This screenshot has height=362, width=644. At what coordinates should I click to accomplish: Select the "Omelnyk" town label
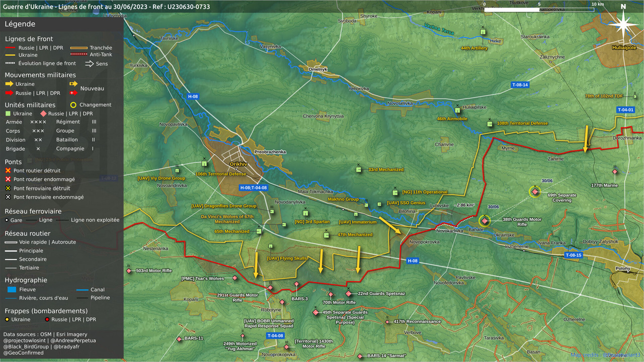[318, 69]
